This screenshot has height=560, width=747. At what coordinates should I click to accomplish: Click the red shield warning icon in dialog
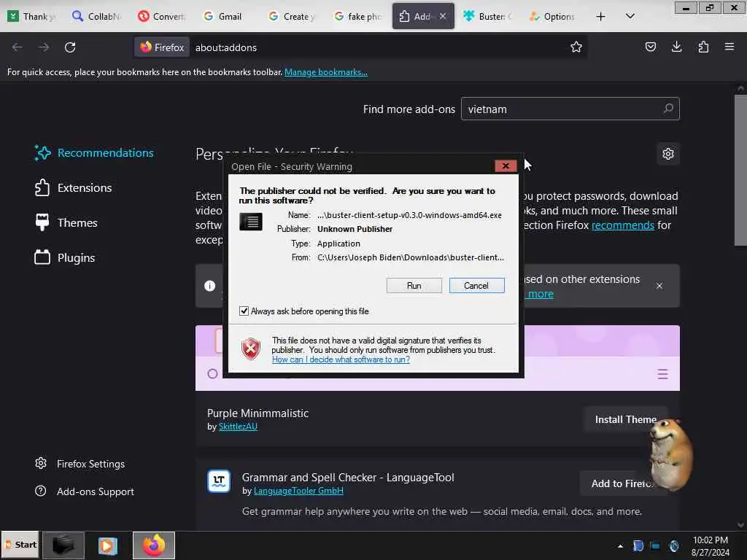pyautogui.click(x=251, y=349)
